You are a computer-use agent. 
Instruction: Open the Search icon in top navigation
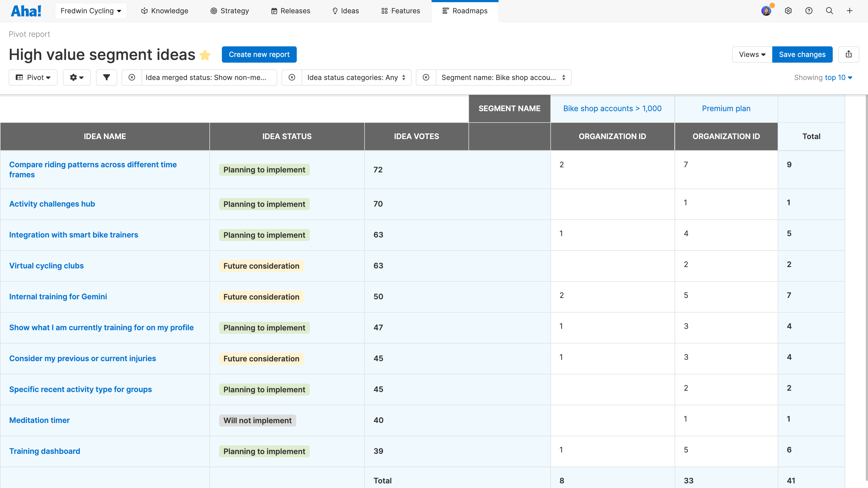point(829,11)
